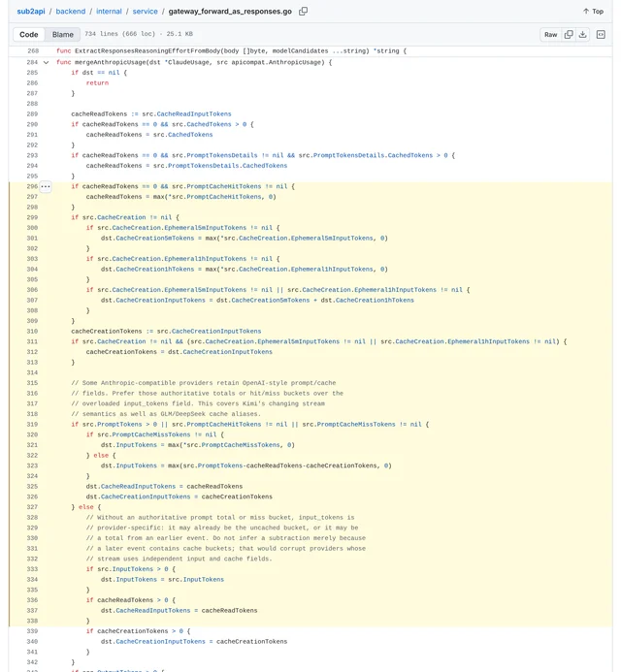Select line number 339
Image resolution: width=621 pixels, height=672 pixels.
pos(32,631)
